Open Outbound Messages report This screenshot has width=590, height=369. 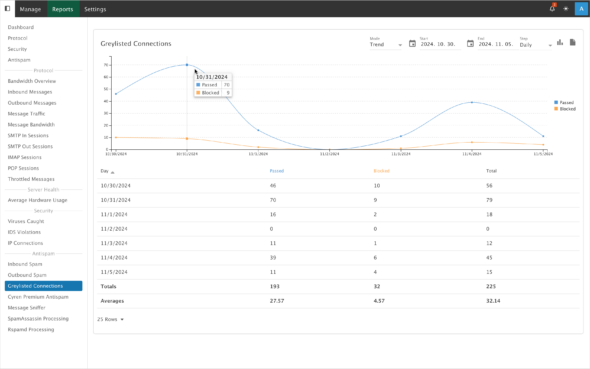pos(32,103)
